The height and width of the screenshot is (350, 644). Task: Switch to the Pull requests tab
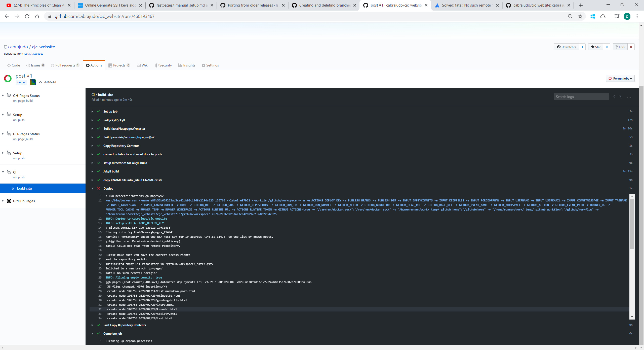[x=65, y=65]
